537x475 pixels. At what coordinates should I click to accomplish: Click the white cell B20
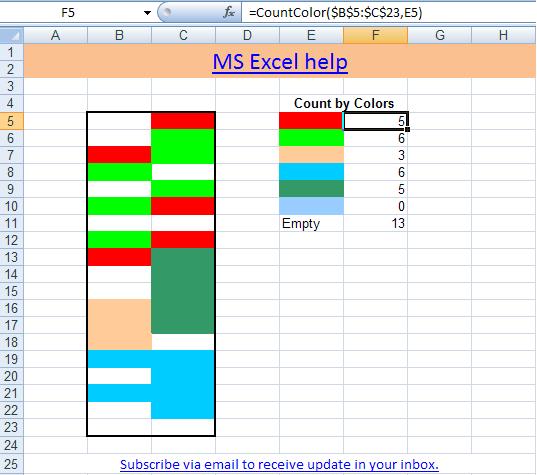(x=119, y=376)
